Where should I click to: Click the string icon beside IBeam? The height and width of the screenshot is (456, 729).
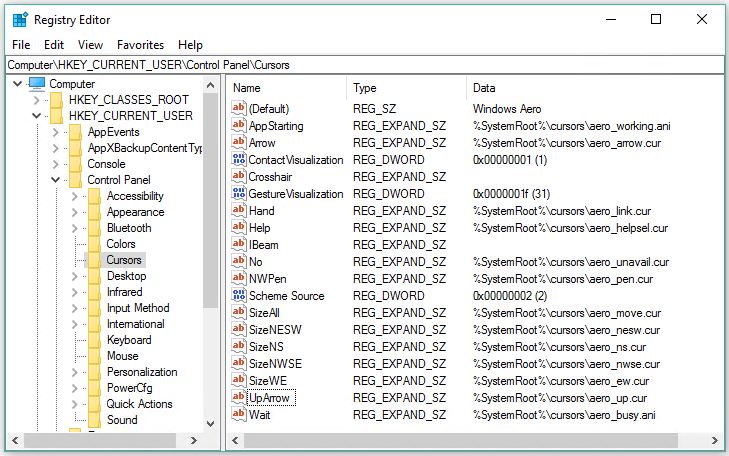239,244
